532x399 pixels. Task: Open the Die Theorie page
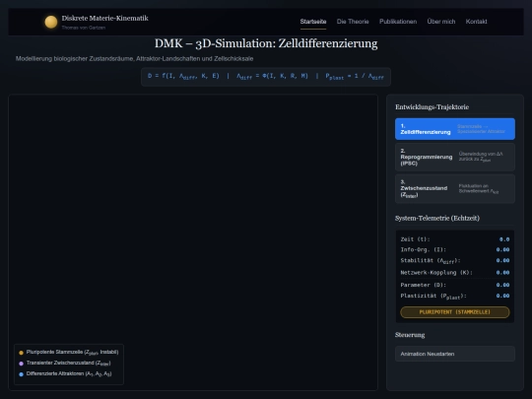[353, 22]
